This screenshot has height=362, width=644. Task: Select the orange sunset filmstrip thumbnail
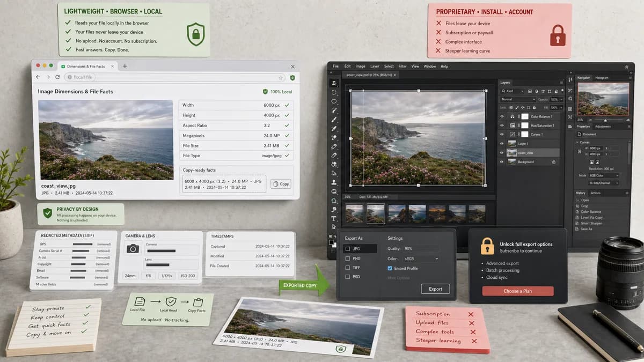[437, 213]
